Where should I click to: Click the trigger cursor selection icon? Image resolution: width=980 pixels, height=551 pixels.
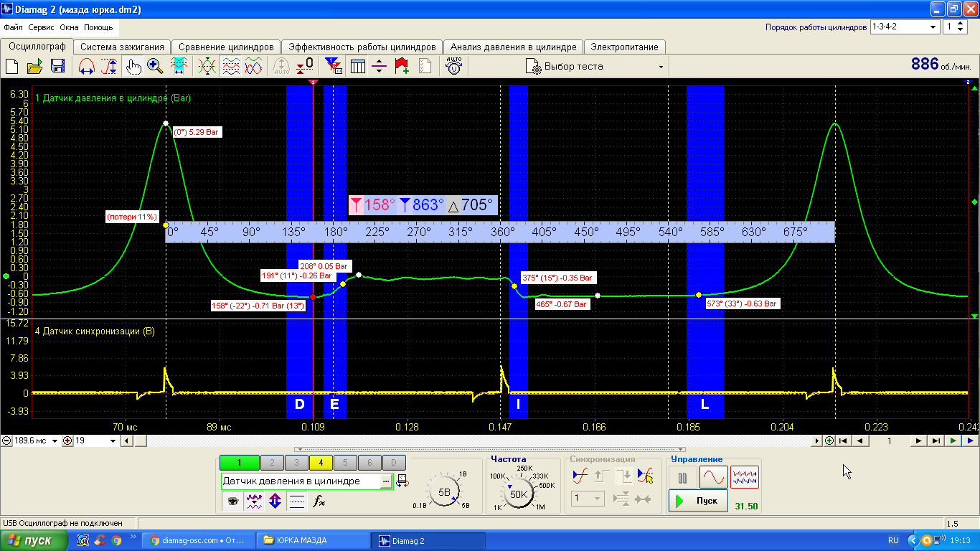[645, 476]
